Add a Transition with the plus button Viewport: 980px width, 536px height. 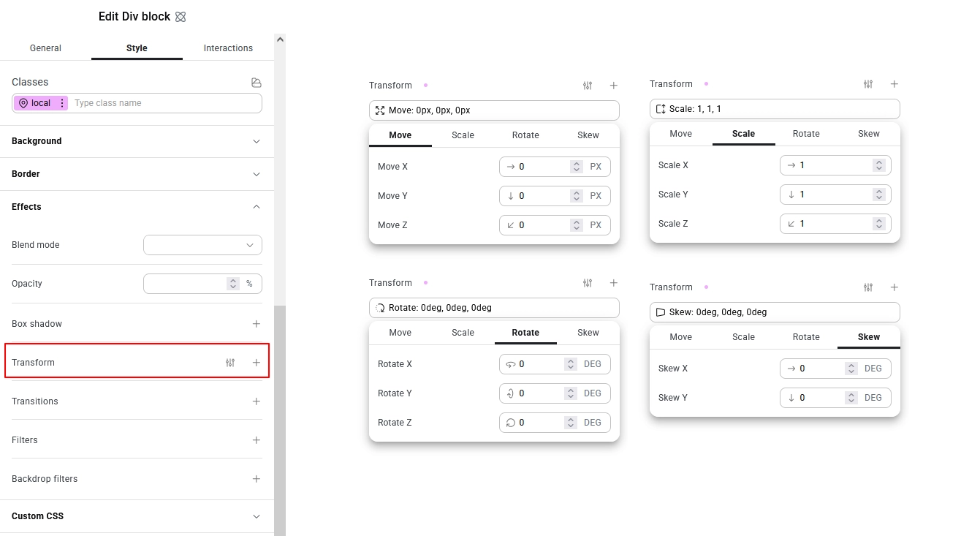(x=257, y=401)
